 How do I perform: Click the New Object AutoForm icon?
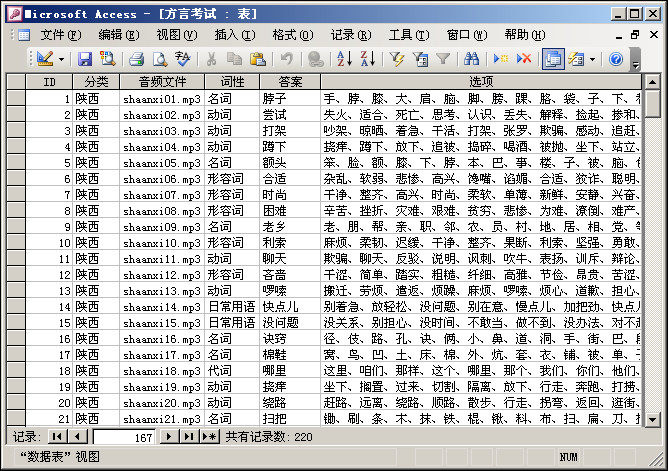[576, 59]
